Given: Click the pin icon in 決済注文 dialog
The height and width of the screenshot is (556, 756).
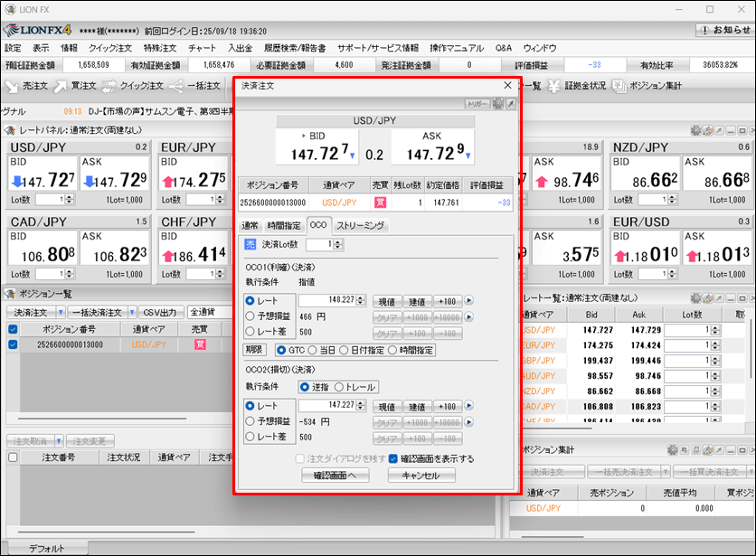Looking at the screenshot, I should [510, 104].
